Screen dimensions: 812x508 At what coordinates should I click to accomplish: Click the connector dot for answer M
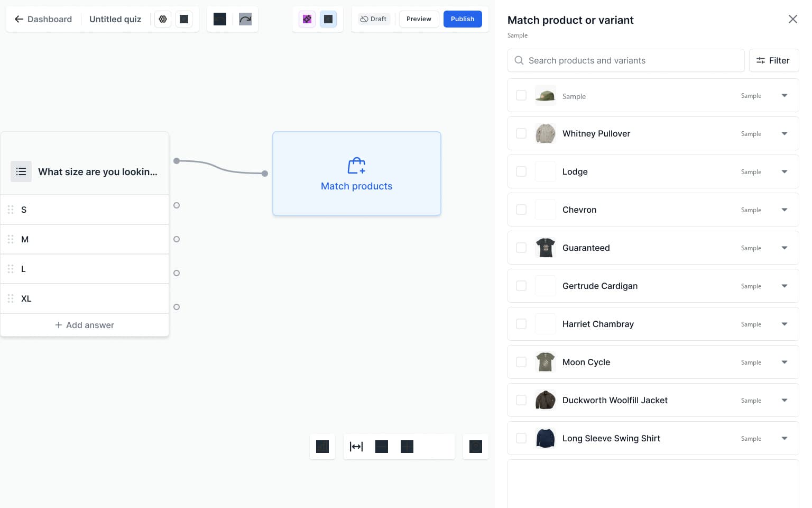pos(177,239)
